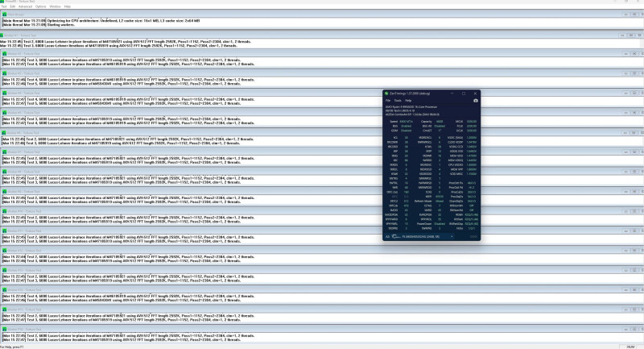644x349 pixels.
Task: Open the Advanced menu in Prime95
Action: pyautogui.click(x=26, y=6)
